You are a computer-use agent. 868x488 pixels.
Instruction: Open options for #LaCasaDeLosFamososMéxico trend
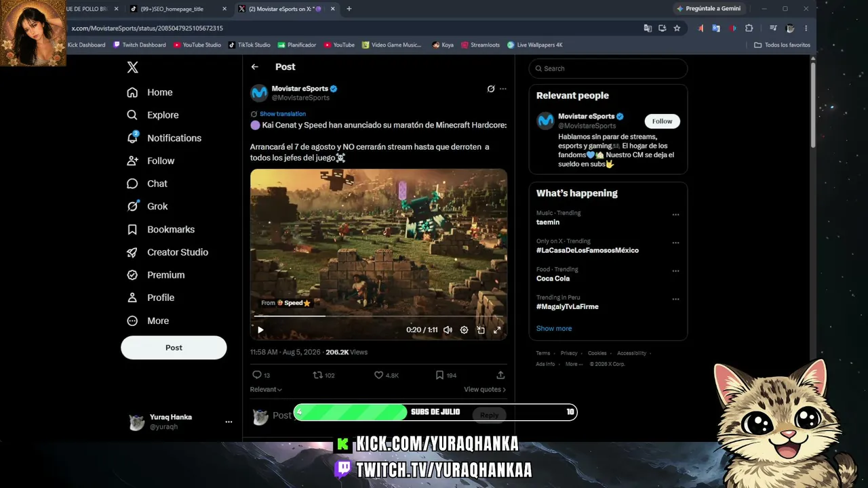click(x=675, y=243)
